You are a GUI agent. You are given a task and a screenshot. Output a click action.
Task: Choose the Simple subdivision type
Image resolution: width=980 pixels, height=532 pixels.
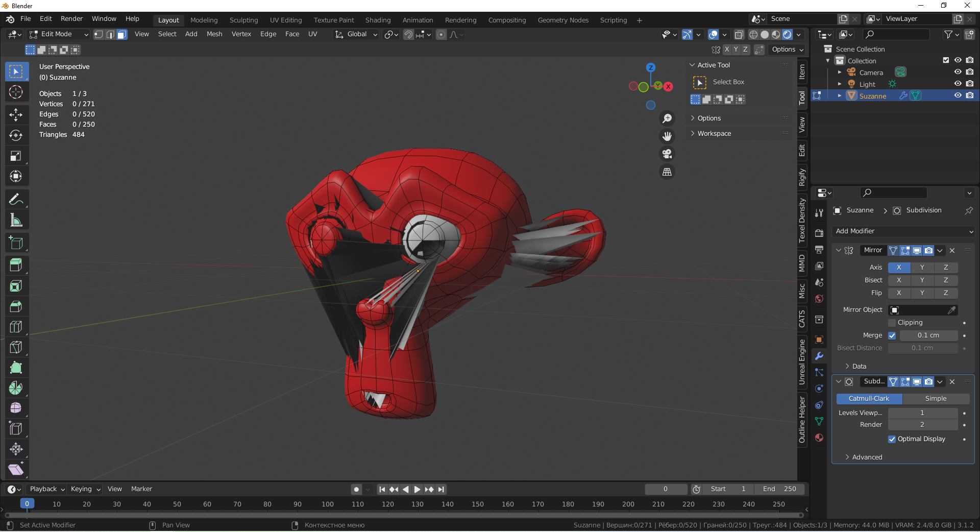coord(935,399)
